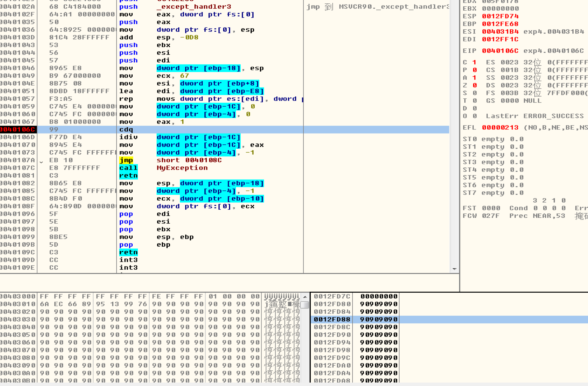Click hex bytes E8 7FFFFFFF at 0040107C
Screen dimensions: 588x386
coord(75,168)
